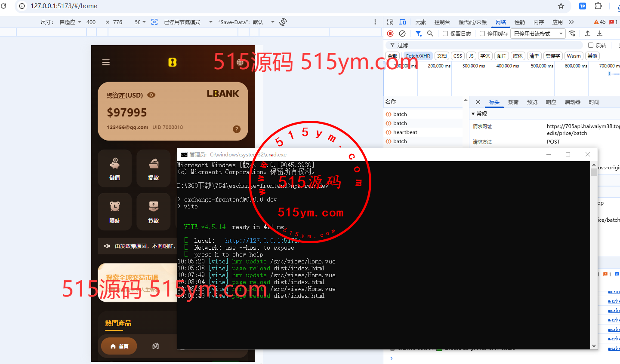Open the zoom percentage dropdown

[x=140, y=22]
